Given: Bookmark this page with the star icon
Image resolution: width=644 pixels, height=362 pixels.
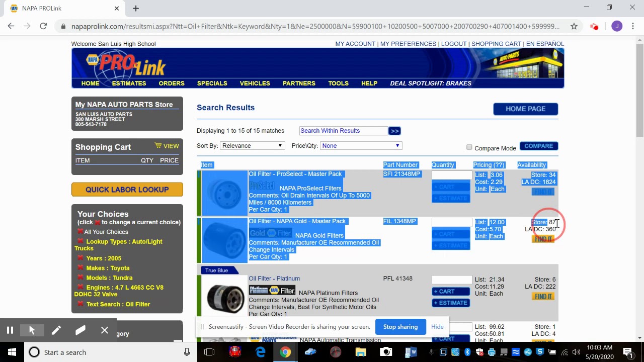Looking at the screenshot, I should click(574, 26).
